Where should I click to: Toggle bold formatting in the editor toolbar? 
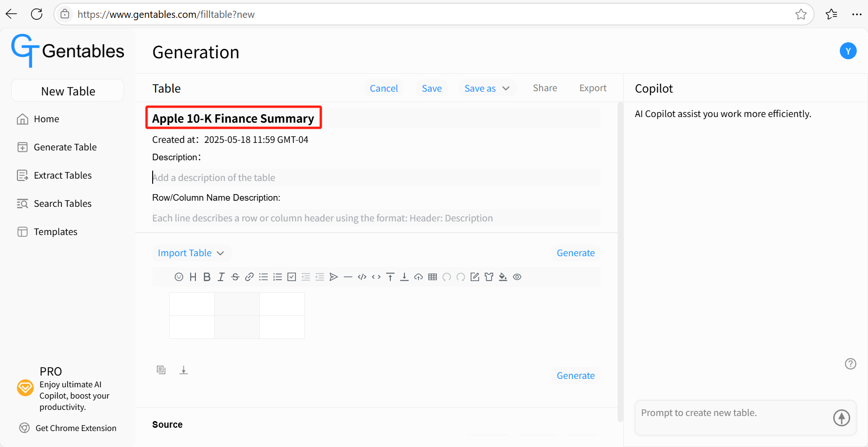tap(207, 277)
